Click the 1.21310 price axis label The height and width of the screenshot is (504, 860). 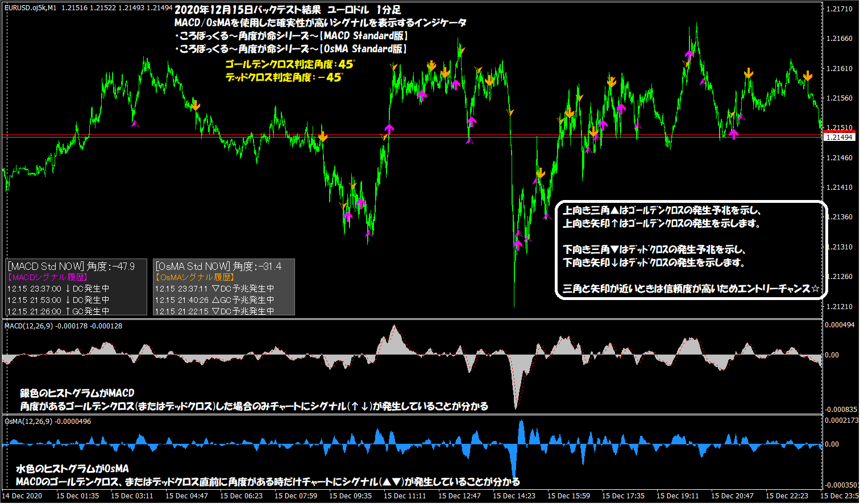pyautogui.click(x=839, y=247)
